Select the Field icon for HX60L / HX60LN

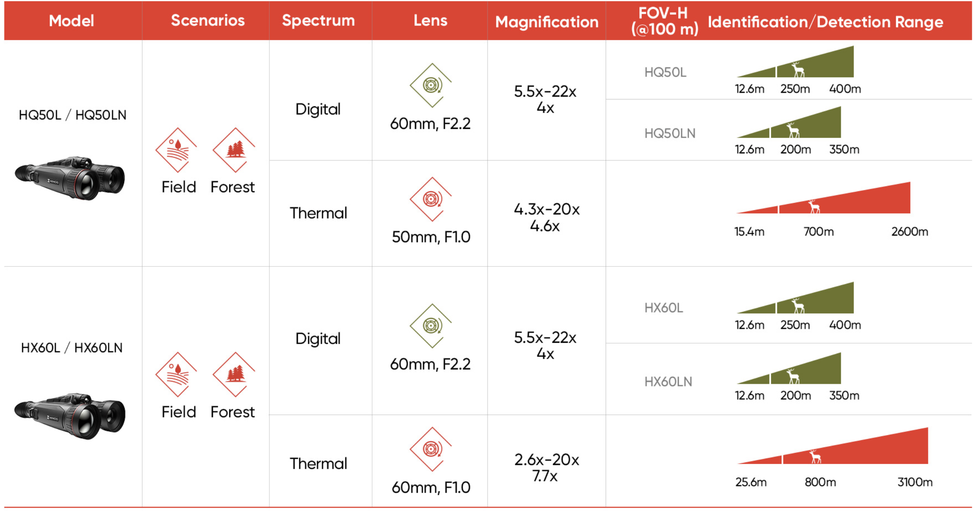coord(177,374)
